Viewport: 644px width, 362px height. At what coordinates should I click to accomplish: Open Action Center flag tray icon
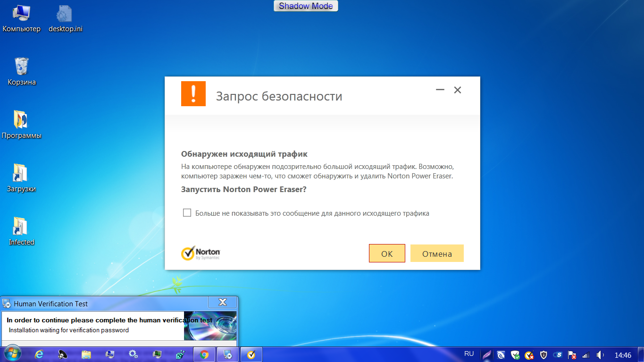point(572,354)
